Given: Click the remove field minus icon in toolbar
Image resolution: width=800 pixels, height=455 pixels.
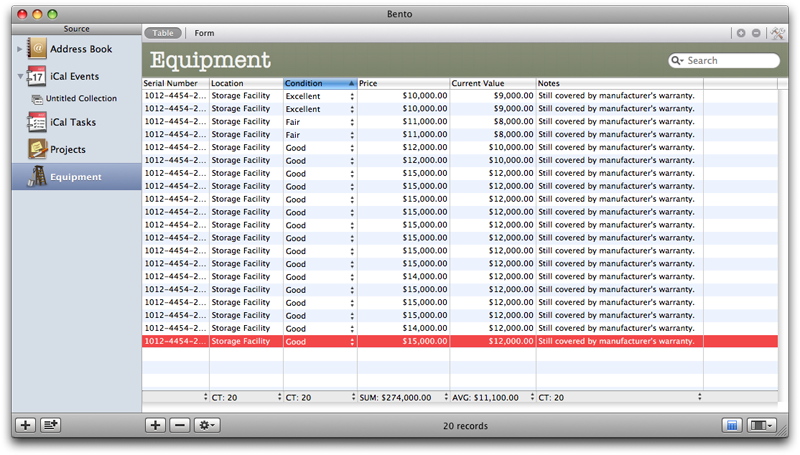Looking at the screenshot, I should (756, 33).
